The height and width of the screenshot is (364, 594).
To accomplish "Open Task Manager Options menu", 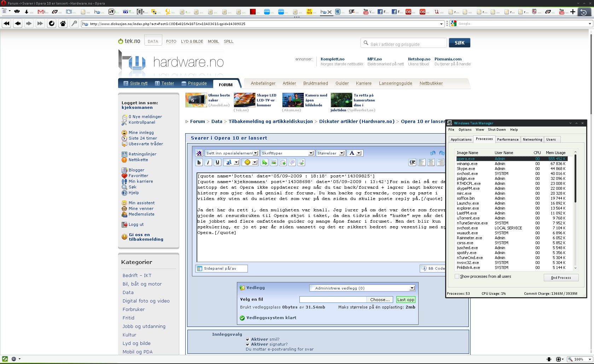I will pos(465,130).
